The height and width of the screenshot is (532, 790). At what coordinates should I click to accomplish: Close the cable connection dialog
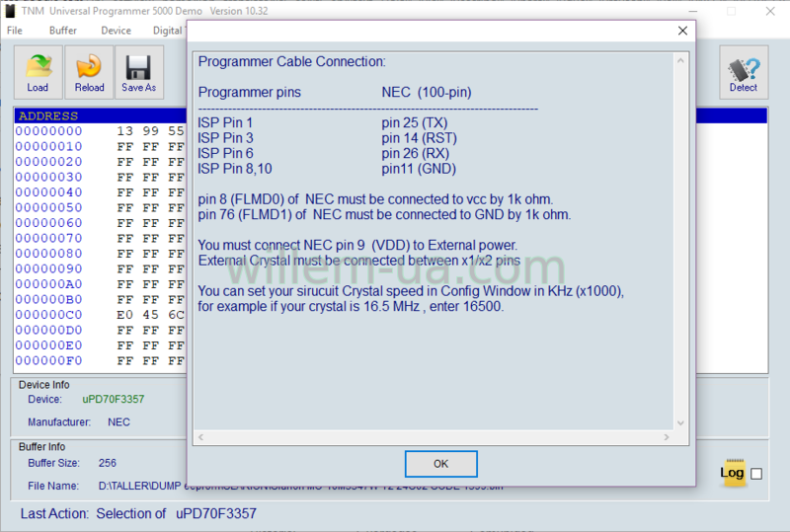(x=682, y=31)
